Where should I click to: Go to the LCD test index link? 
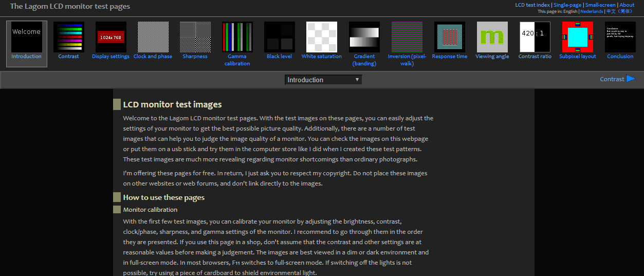point(532,5)
